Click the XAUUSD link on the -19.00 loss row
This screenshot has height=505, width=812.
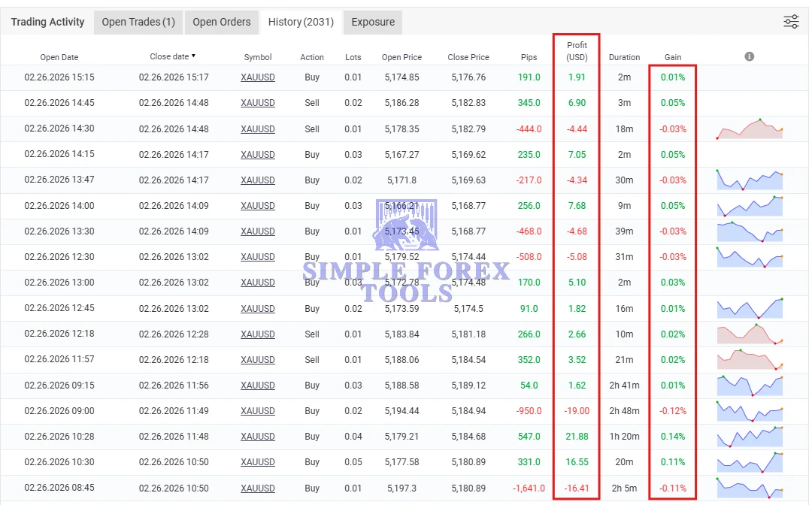click(x=258, y=411)
